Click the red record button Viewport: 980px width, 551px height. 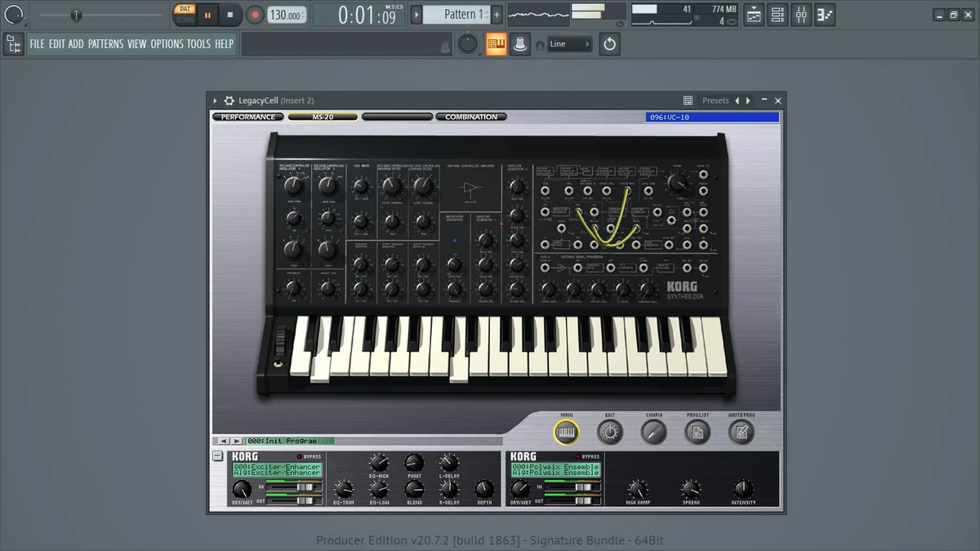pyautogui.click(x=255, y=15)
